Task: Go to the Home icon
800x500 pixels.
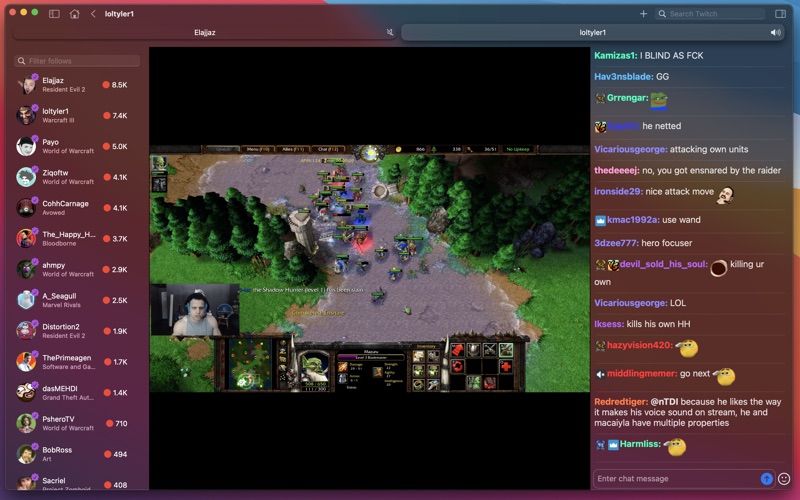Action: [74, 14]
